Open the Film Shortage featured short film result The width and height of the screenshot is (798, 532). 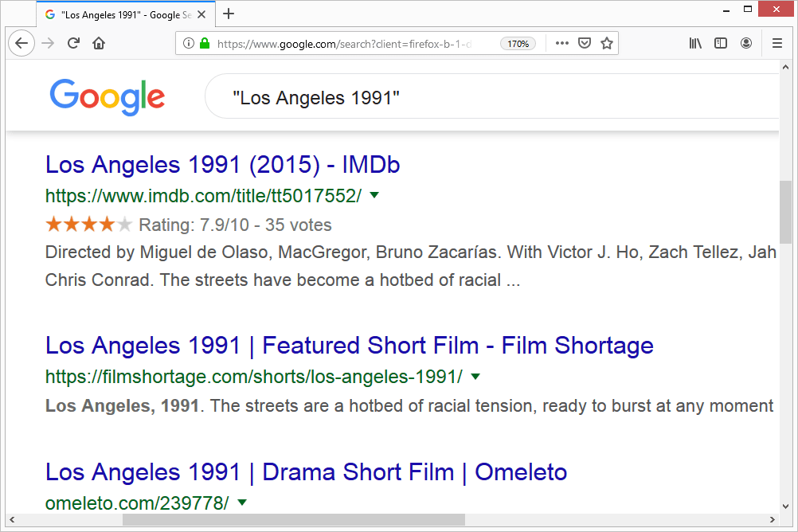pos(349,346)
